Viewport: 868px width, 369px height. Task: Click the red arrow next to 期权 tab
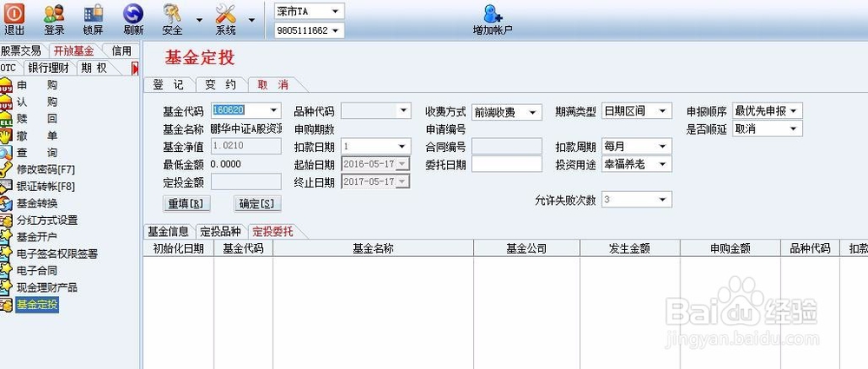[x=135, y=68]
